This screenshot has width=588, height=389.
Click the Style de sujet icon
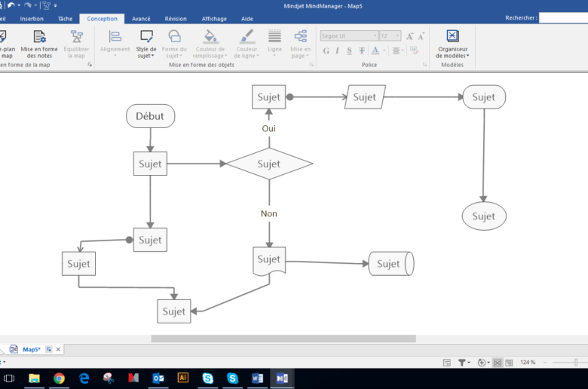pos(146,36)
